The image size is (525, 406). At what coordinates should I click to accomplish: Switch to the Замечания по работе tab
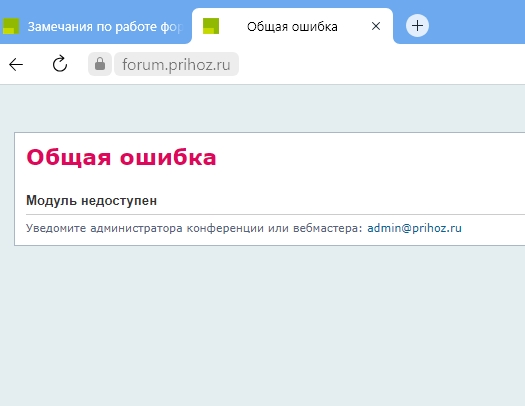tap(96, 26)
